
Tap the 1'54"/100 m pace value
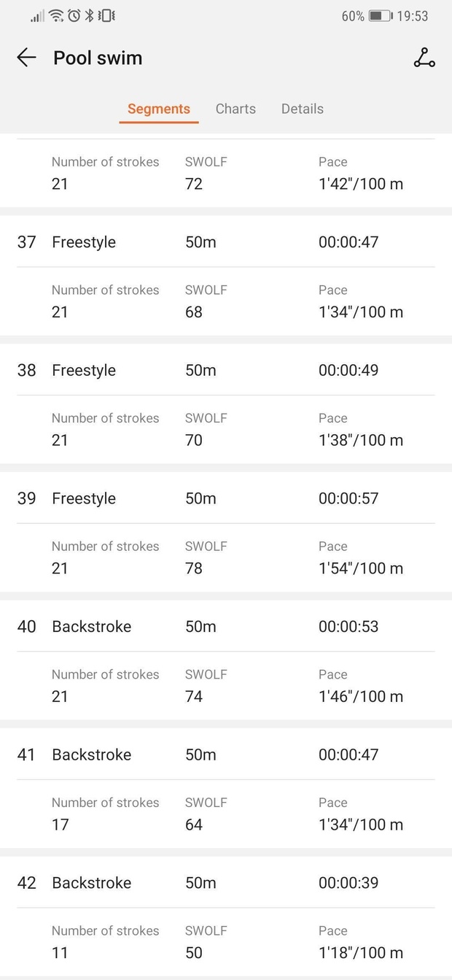tap(360, 568)
